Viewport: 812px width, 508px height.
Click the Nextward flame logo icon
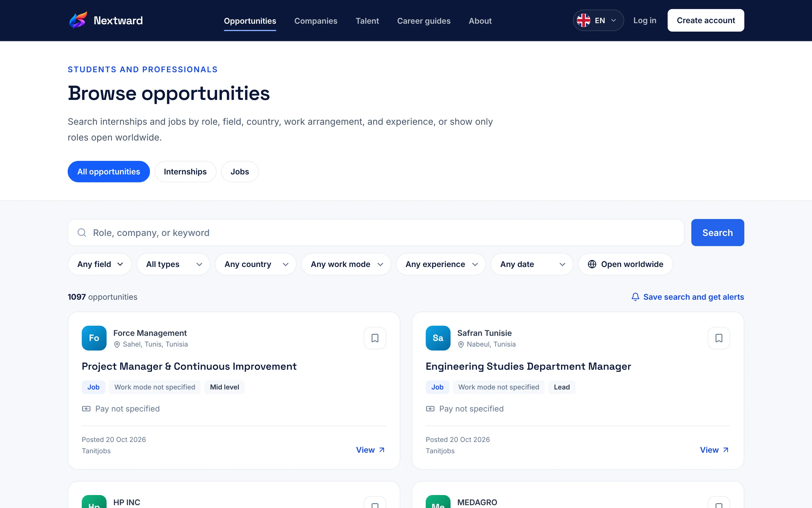[78, 20]
